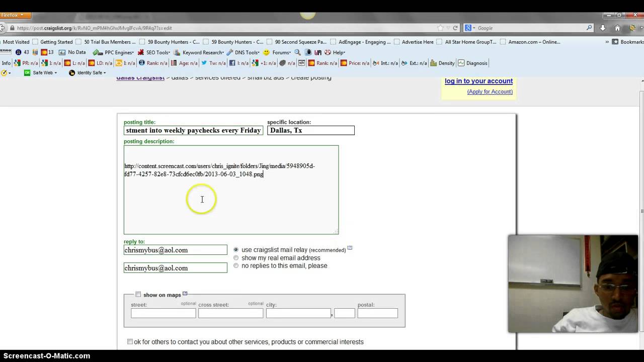Click into the posting title field
Viewport: 644px width, 362px height.
click(x=193, y=130)
